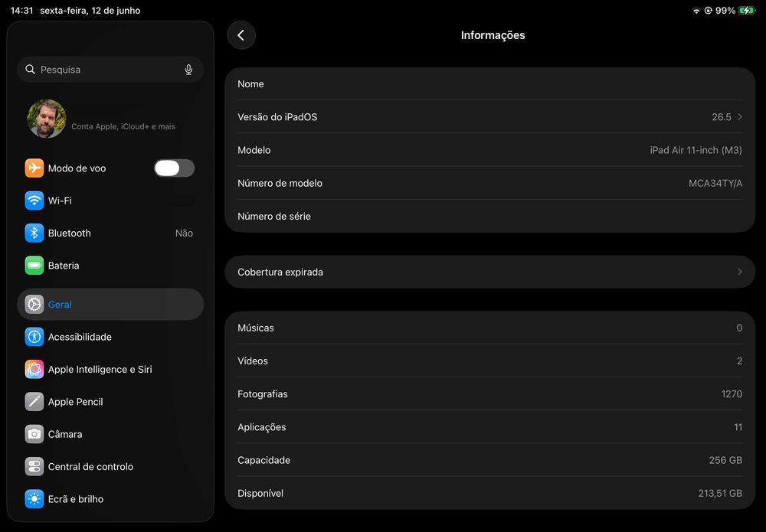Tap the Ecrã e brilho icon
This screenshot has width=766, height=532.
coord(34,499)
